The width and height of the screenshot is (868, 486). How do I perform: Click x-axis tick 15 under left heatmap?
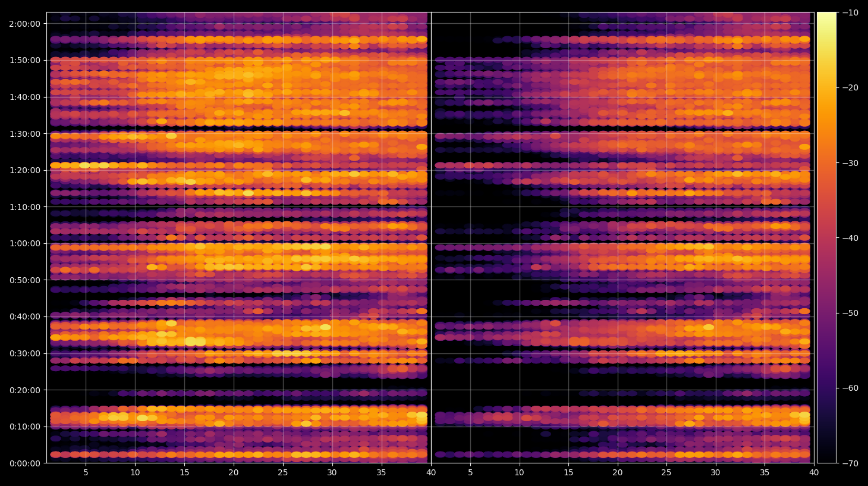[184, 473]
